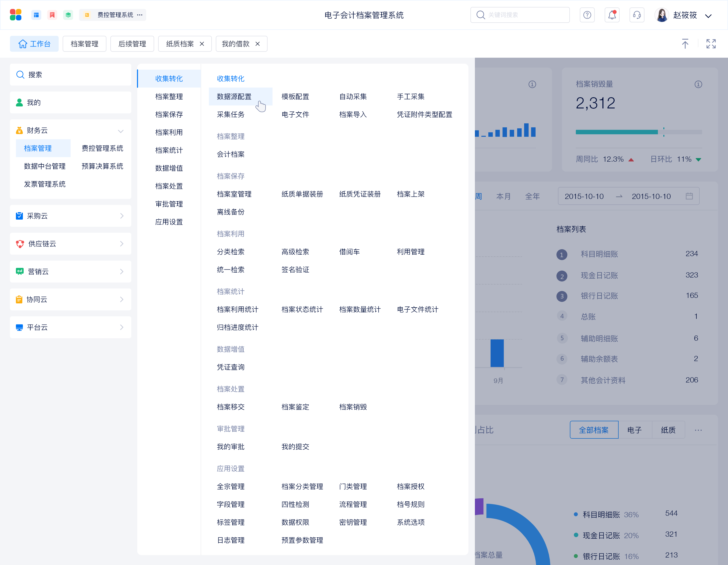
Task: Collapse the 财务云 section chevron
Action: 121,131
